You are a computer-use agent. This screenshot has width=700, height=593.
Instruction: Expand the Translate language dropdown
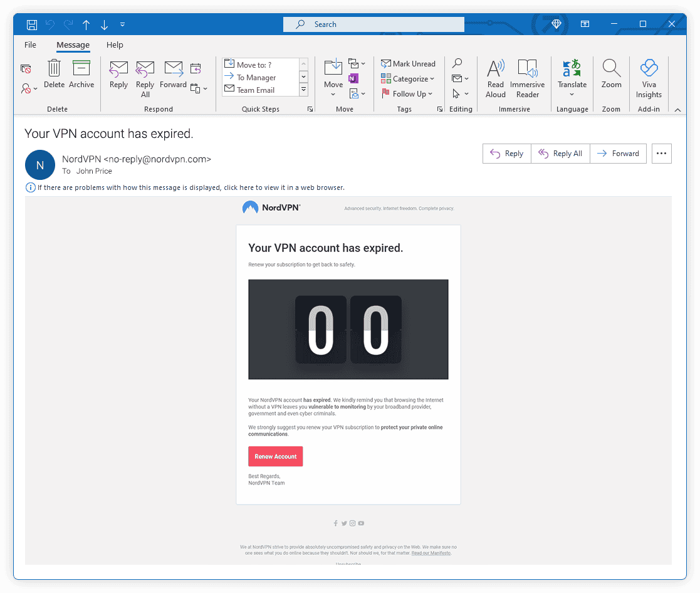[572, 95]
